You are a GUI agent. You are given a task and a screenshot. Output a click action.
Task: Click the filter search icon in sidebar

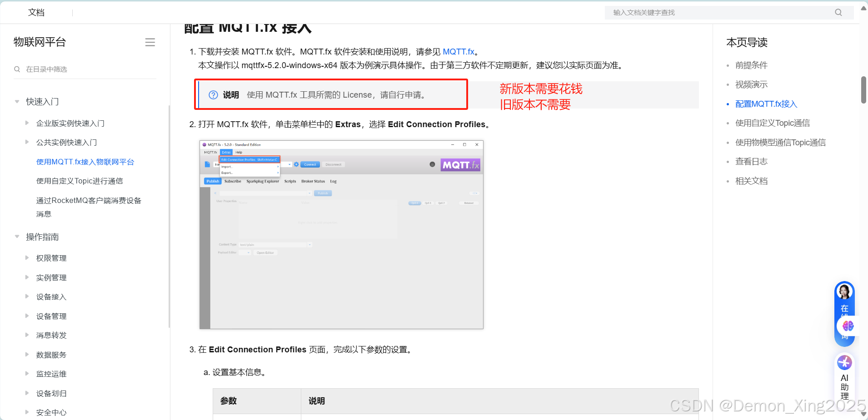(x=17, y=69)
